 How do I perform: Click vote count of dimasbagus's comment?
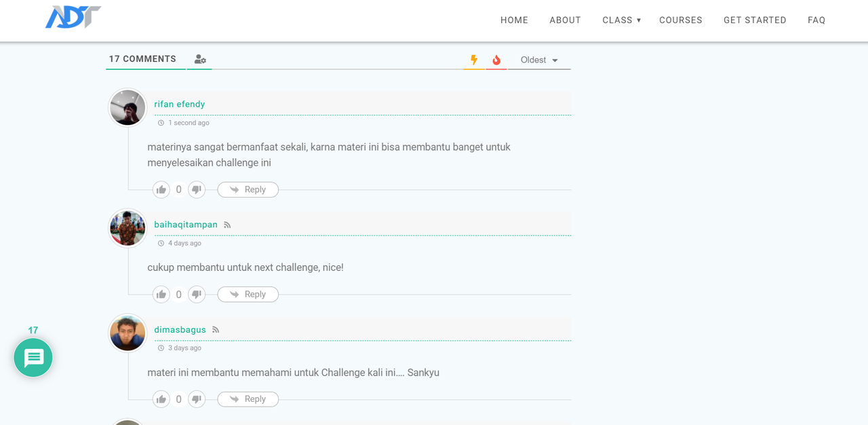(179, 399)
